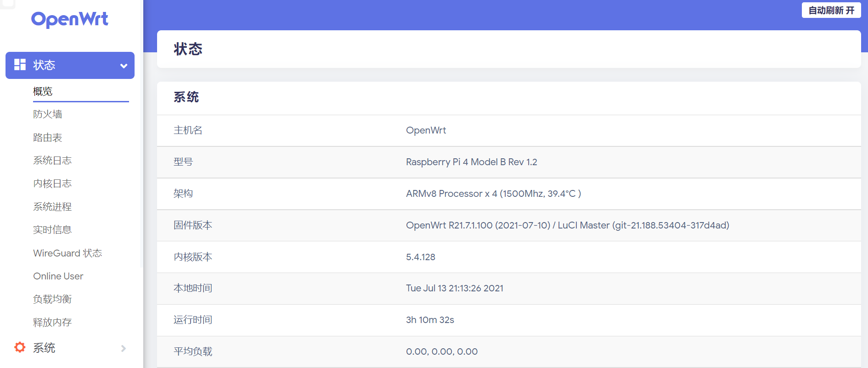Viewport: 868px width, 368px height.
Task: Open the 实时信息 page
Action: click(52, 230)
